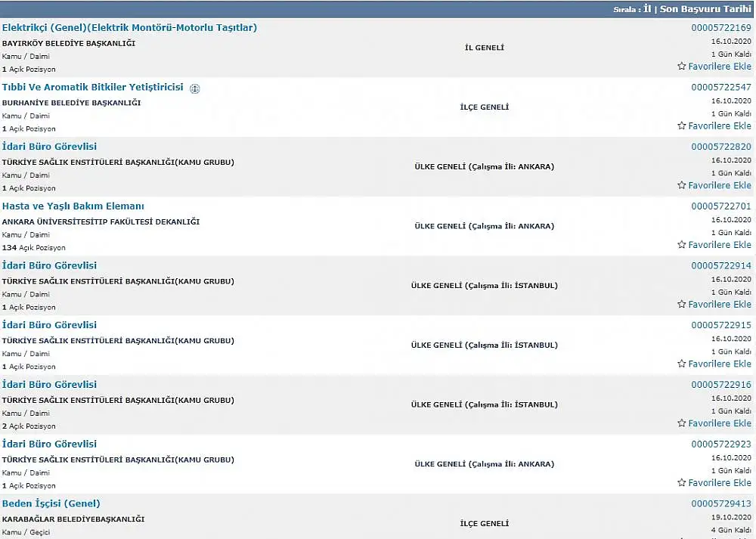The image size is (756, 539).
Task: Click star icon for listing 00005722914
Action: pyautogui.click(x=681, y=304)
